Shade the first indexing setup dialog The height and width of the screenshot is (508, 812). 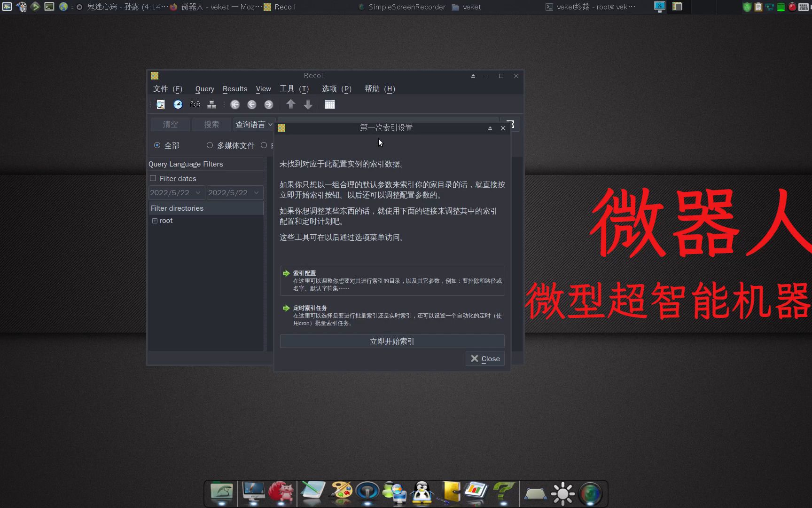490,128
